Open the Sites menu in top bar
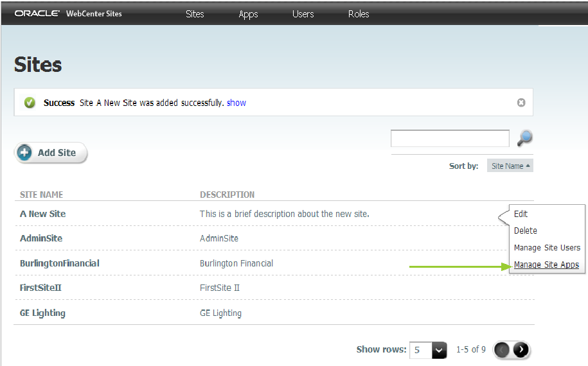 click(x=195, y=14)
